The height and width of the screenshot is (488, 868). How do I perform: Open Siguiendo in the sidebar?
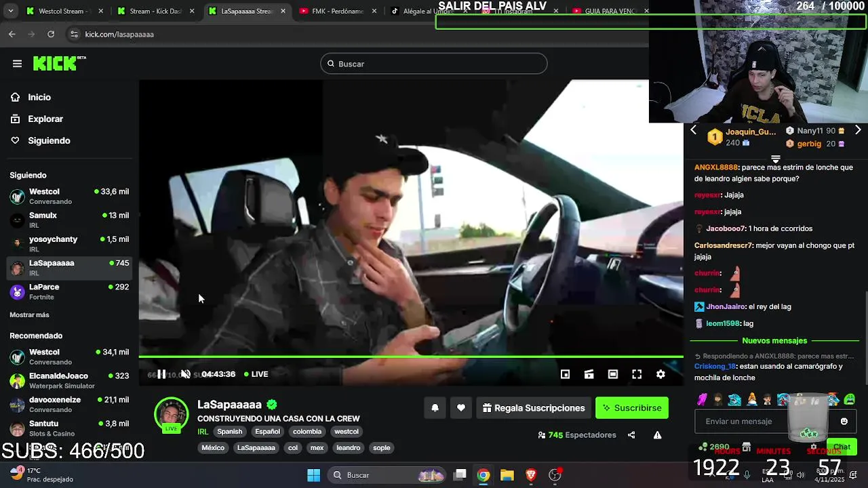point(48,140)
